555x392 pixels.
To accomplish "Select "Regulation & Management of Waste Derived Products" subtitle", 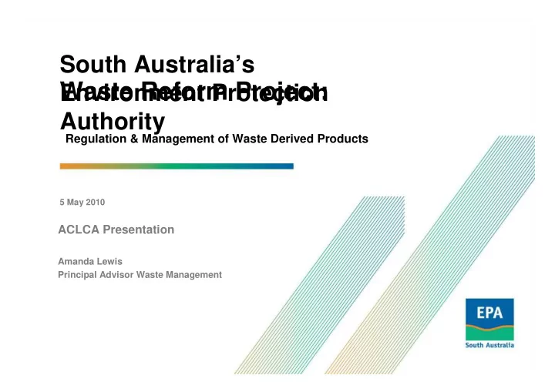I will pyautogui.click(x=217, y=139).
